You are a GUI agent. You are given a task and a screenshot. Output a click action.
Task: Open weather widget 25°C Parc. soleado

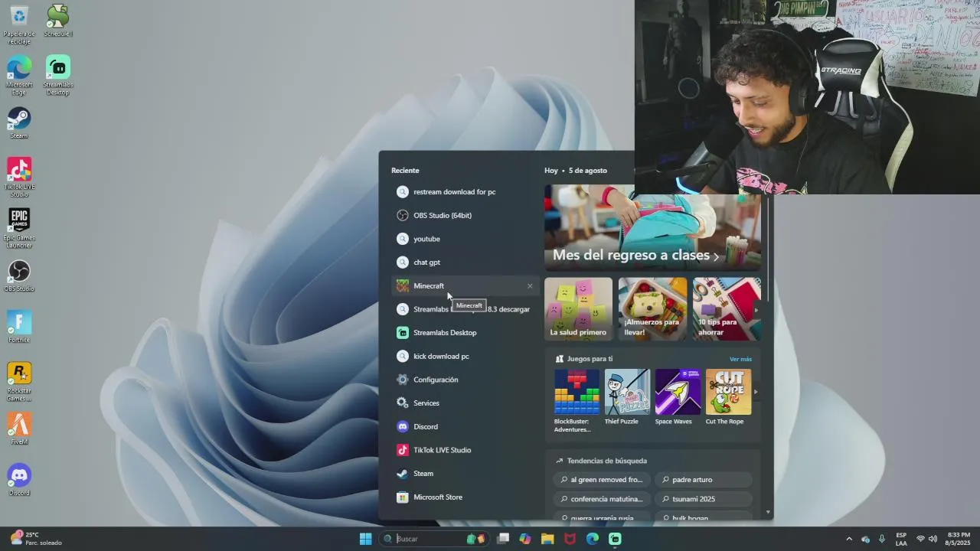(x=37, y=539)
